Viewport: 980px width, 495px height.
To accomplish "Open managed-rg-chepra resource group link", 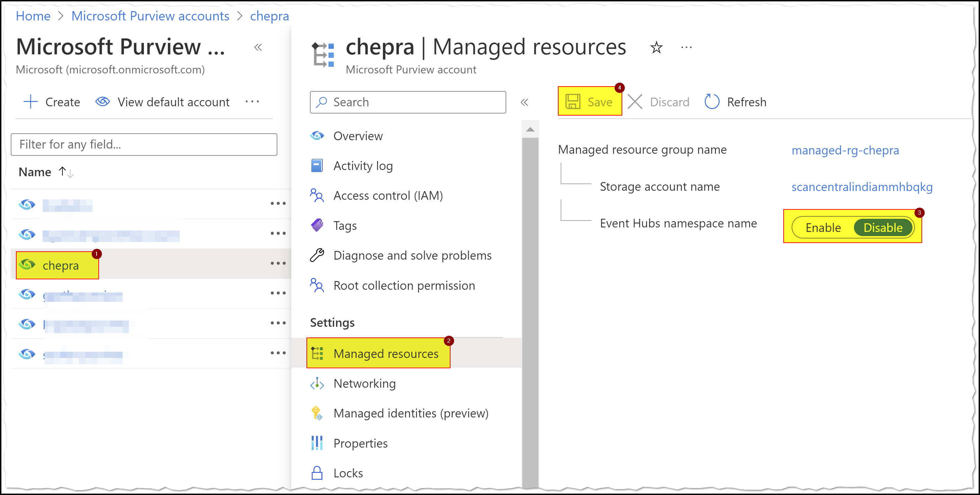I will pos(845,150).
